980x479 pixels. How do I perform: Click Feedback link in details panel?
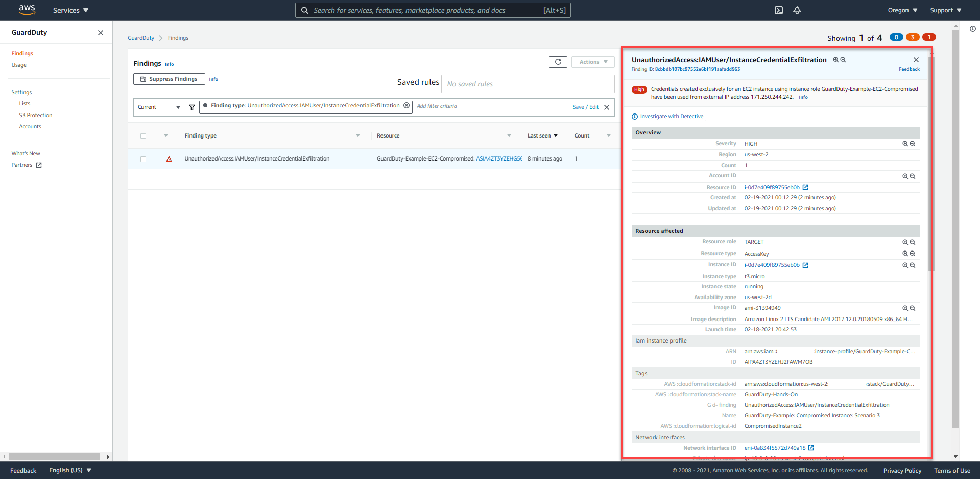coord(909,69)
